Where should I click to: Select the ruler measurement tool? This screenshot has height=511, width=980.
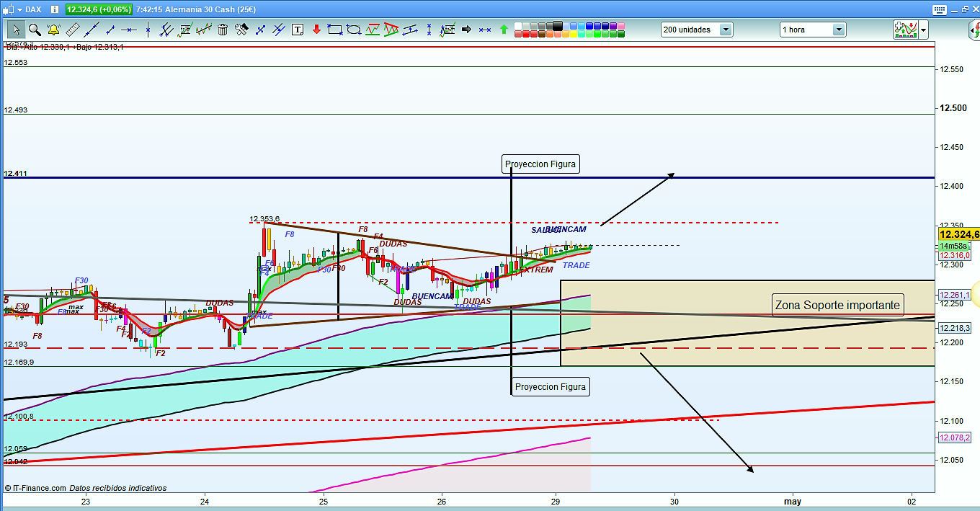click(72, 30)
